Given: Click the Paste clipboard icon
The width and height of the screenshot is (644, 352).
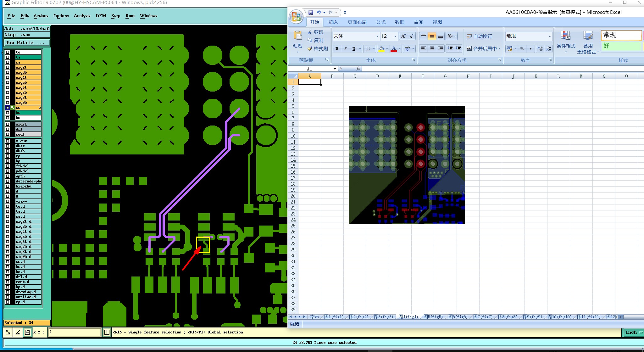Looking at the screenshot, I should tap(297, 36).
